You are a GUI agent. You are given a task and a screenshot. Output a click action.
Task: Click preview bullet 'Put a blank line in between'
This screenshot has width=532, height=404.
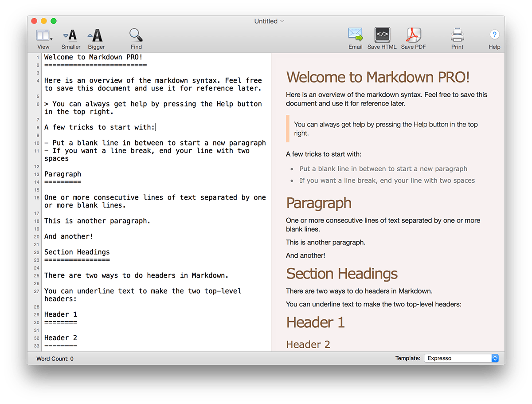pos(383,169)
